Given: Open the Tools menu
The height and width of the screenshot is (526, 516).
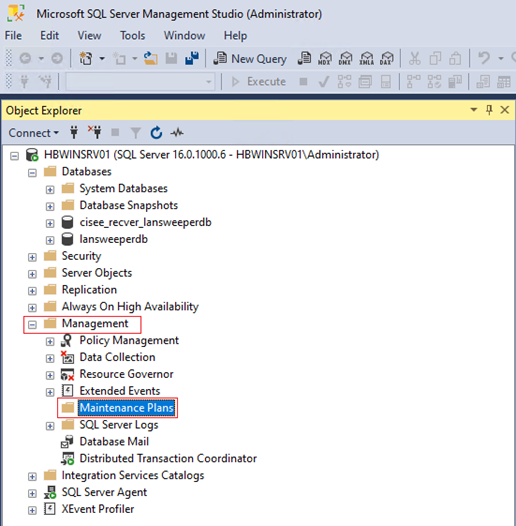Looking at the screenshot, I should coord(133,36).
